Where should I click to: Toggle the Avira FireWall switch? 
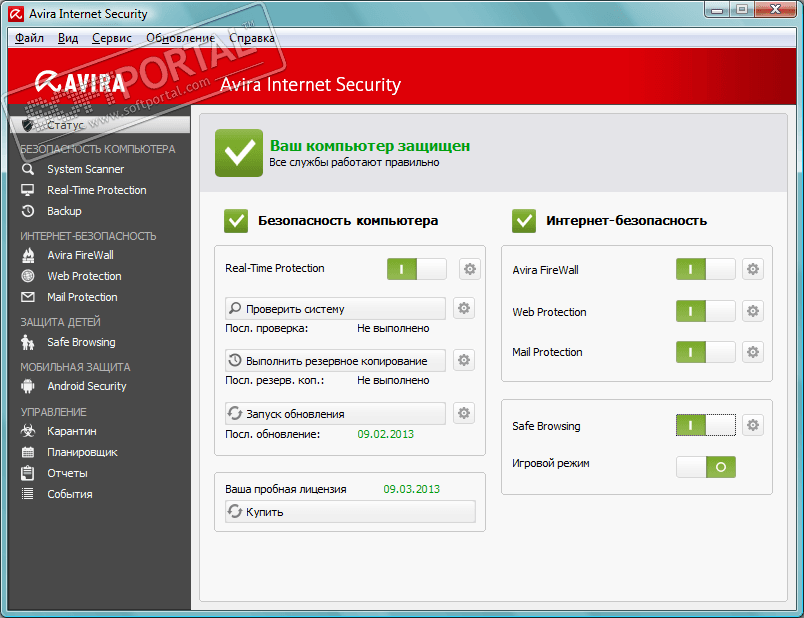pos(706,269)
